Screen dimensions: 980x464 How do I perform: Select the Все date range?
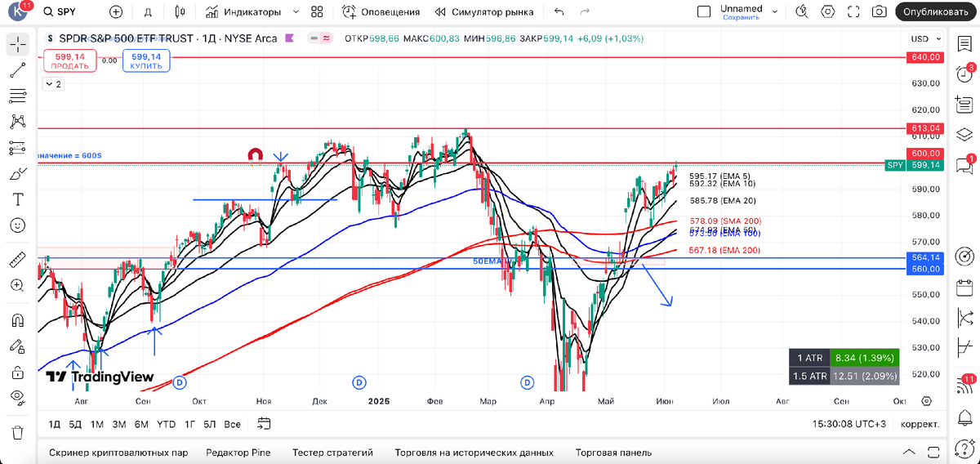[232, 424]
